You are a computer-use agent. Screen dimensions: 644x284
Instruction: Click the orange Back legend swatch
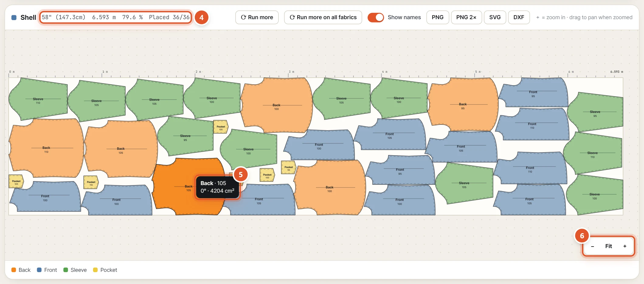(x=14, y=270)
